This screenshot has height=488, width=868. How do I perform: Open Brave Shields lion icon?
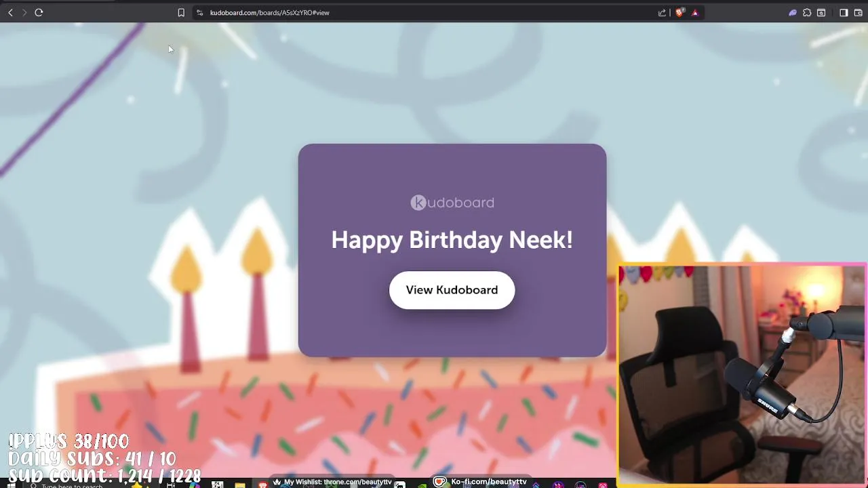679,12
